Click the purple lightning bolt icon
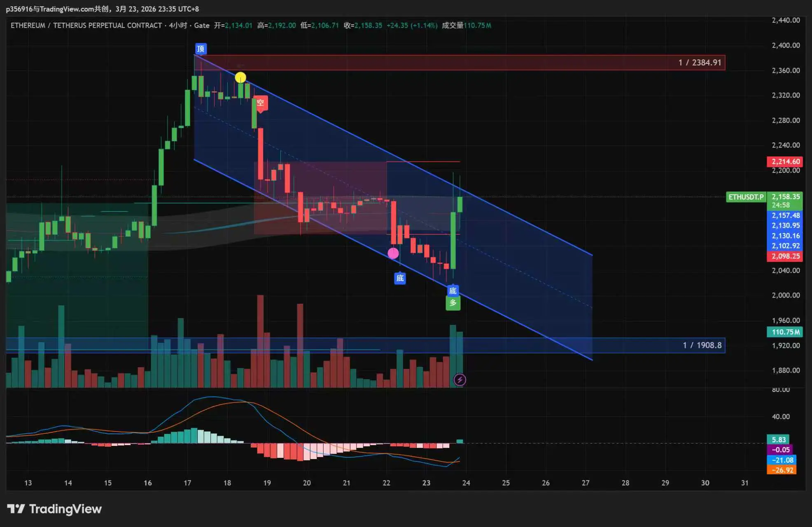 pyautogui.click(x=460, y=380)
